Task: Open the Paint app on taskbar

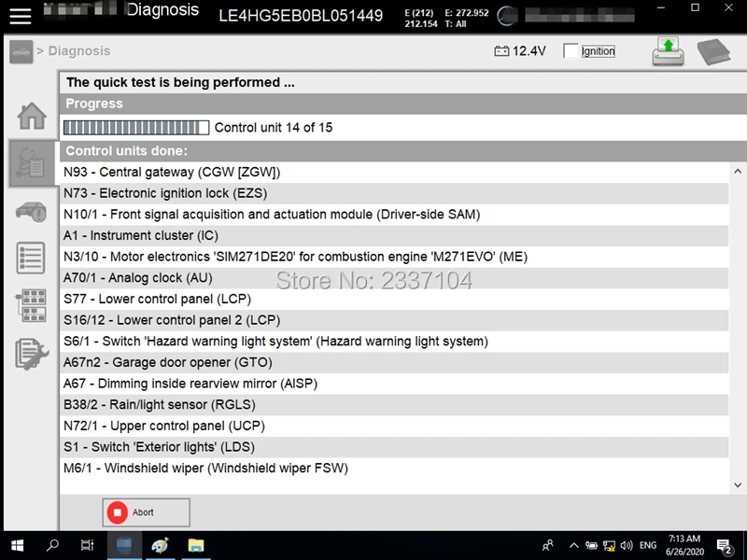Action: (x=160, y=545)
